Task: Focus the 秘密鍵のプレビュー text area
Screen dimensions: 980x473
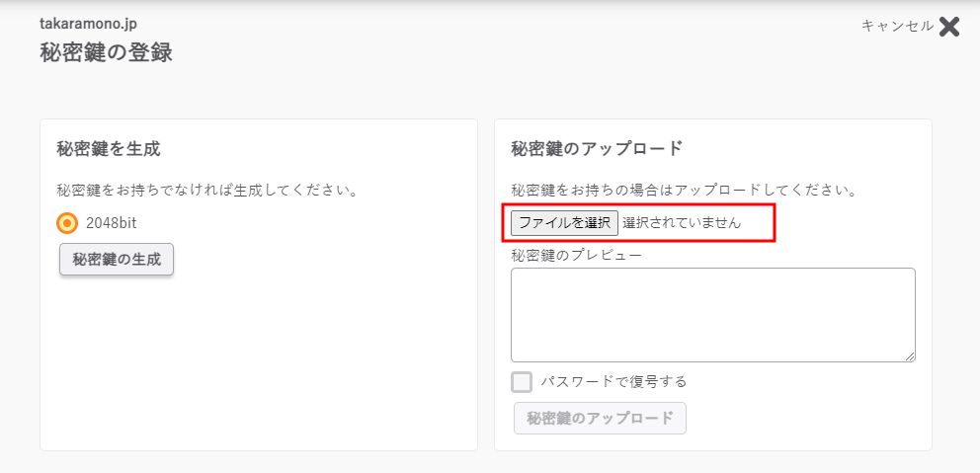Action: click(x=712, y=314)
